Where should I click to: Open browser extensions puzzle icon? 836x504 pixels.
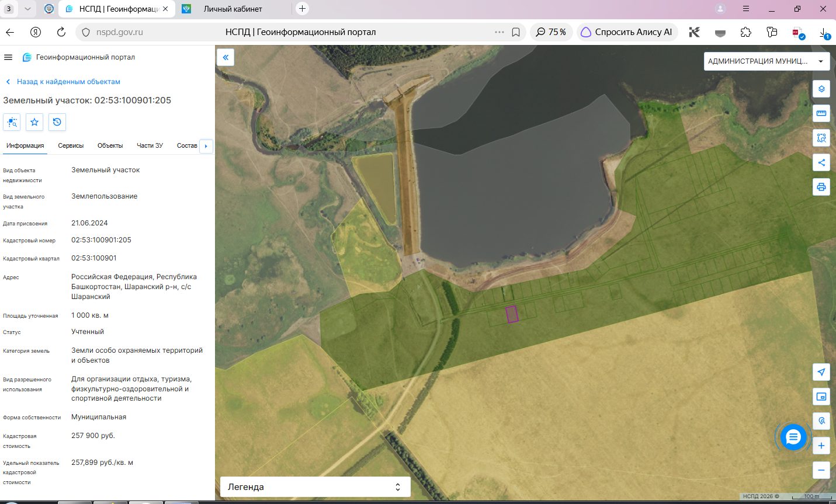[x=746, y=32]
